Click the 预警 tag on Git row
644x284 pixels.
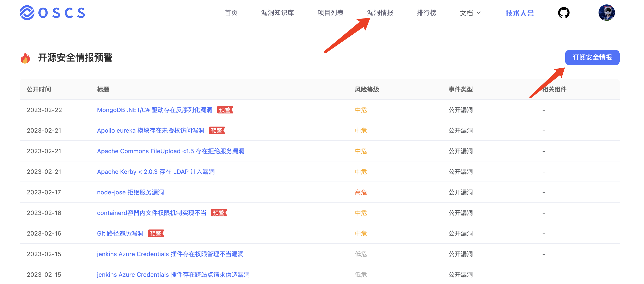click(x=156, y=233)
